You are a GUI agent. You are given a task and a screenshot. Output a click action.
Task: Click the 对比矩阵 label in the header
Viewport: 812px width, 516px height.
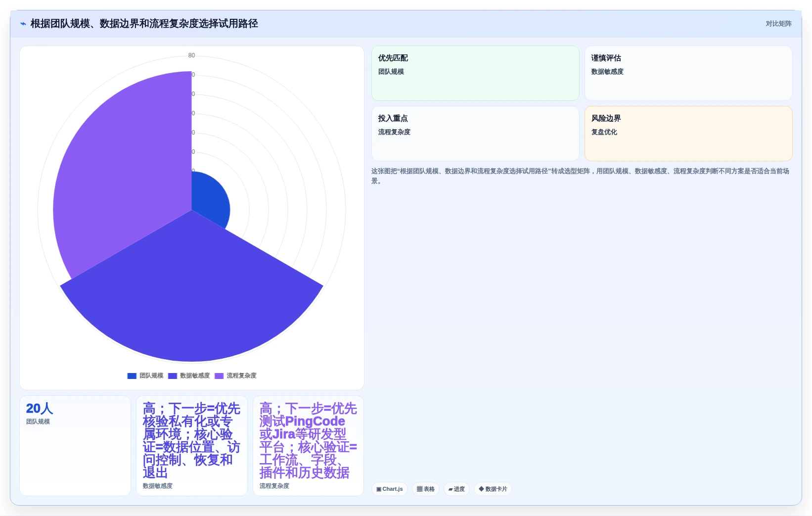[x=778, y=24]
